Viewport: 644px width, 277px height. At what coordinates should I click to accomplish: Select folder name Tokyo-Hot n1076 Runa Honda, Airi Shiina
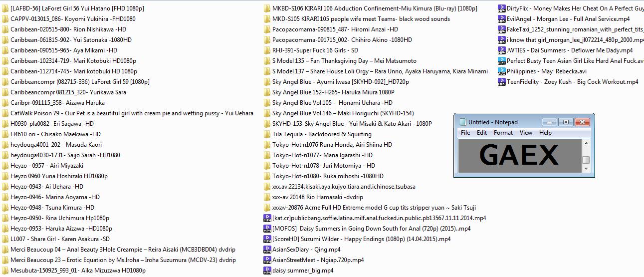(332, 145)
